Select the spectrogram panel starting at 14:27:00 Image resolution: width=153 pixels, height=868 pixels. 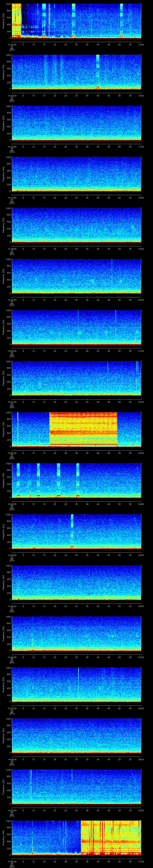pyautogui.click(x=76, y=685)
